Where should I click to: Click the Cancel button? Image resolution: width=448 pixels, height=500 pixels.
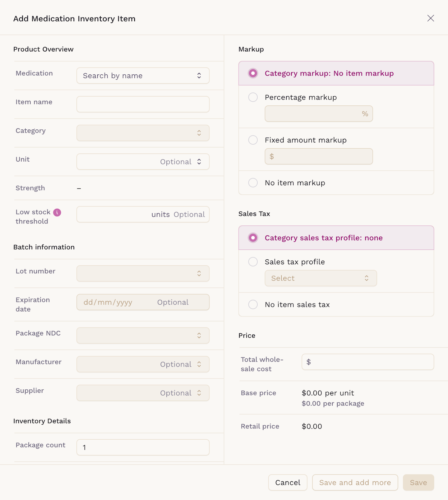coord(288,482)
